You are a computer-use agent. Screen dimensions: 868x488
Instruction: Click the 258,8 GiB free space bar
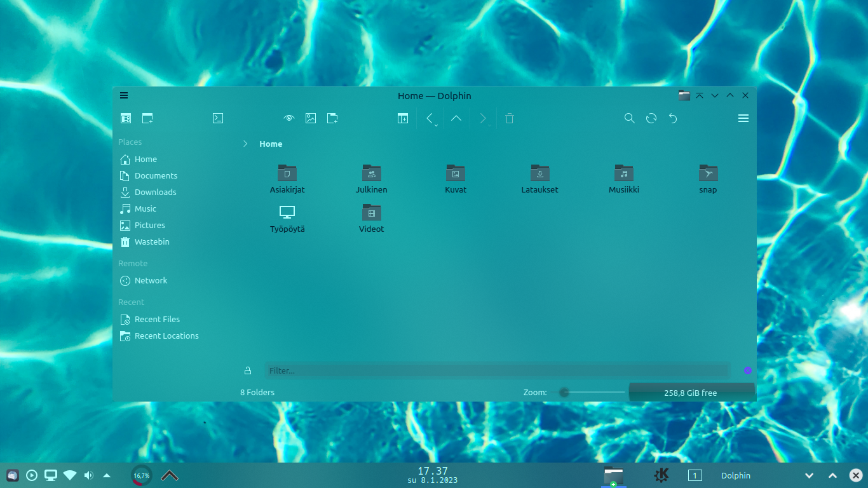[691, 393]
